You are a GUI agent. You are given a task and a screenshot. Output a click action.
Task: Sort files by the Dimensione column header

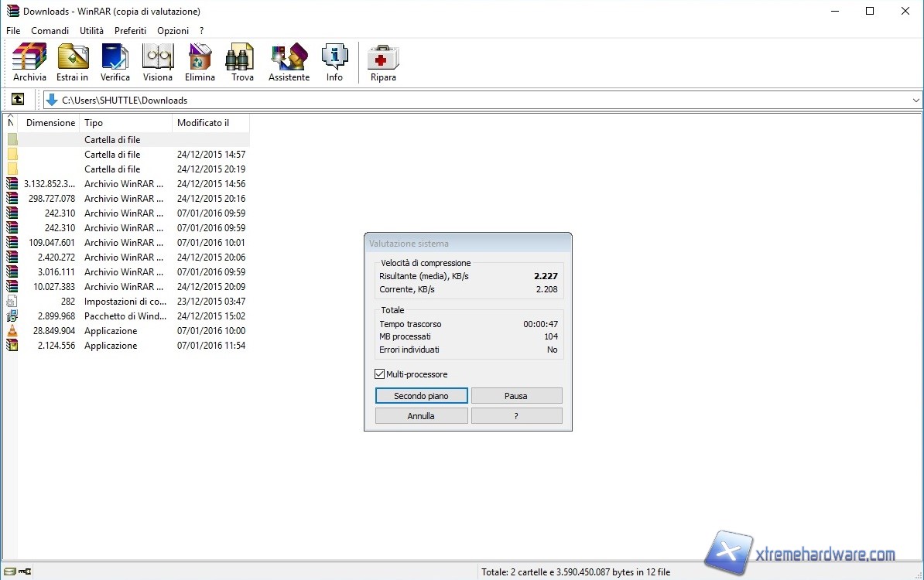coord(50,122)
